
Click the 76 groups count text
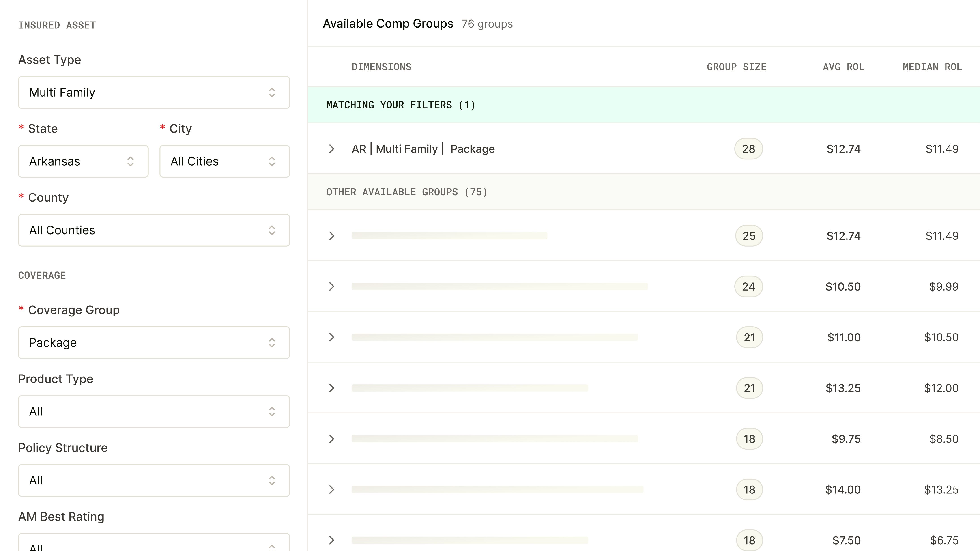(x=487, y=24)
